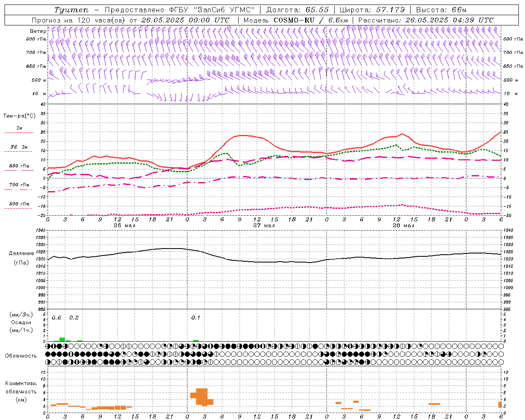
Task: Click the "Ветер" wind panel label
Action: 38,31
